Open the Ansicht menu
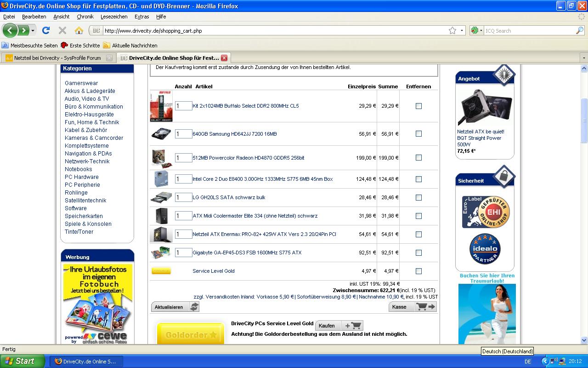The height and width of the screenshot is (368, 588). (x=62, y=17)
